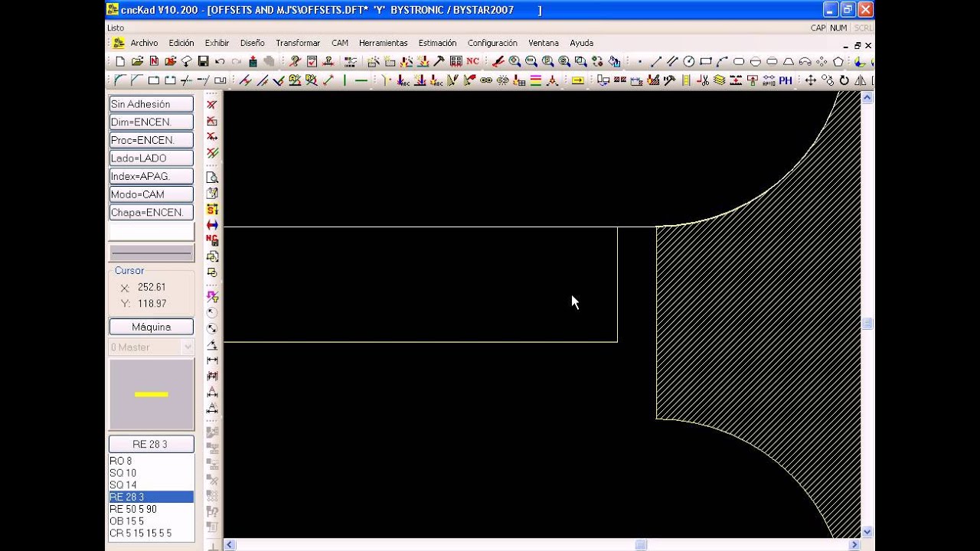Click the PH toolbar icon

(786, 80)
